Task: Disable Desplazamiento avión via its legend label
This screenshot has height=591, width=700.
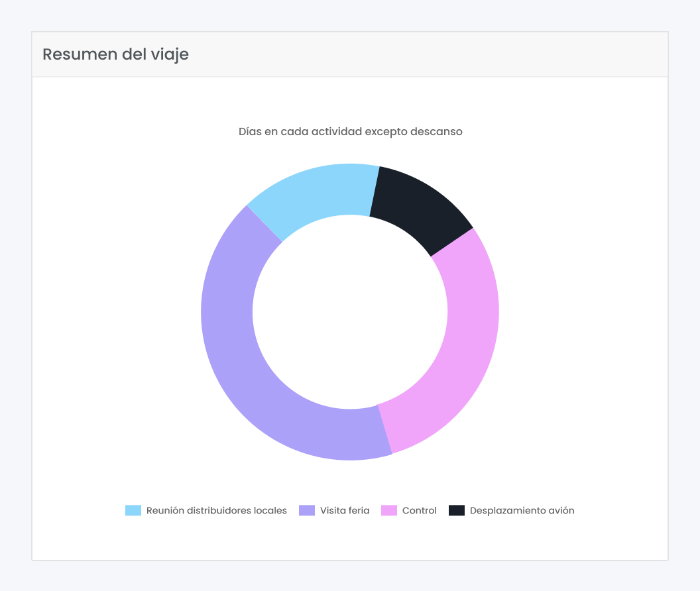Action: pyautogui.click(x=522, y=511)
